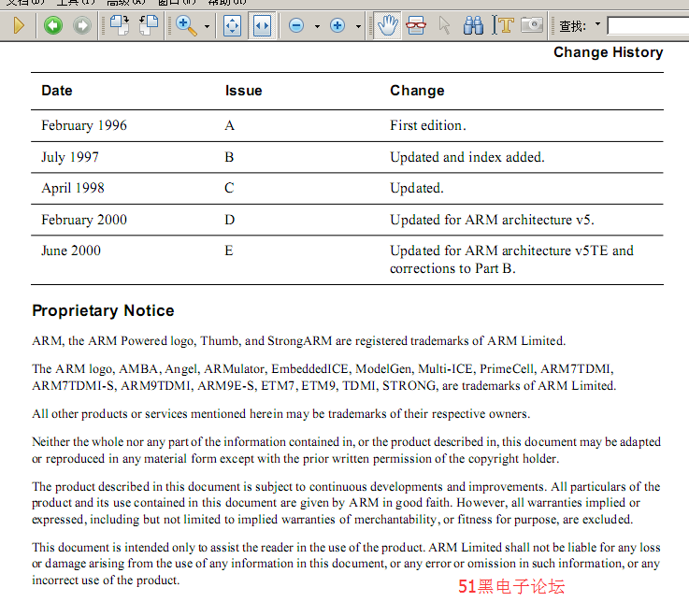Select the text selection tool

coord(503,25)
